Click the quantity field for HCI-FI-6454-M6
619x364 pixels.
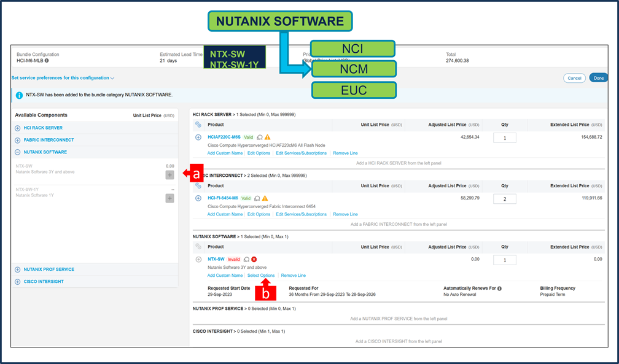point(505,199)
